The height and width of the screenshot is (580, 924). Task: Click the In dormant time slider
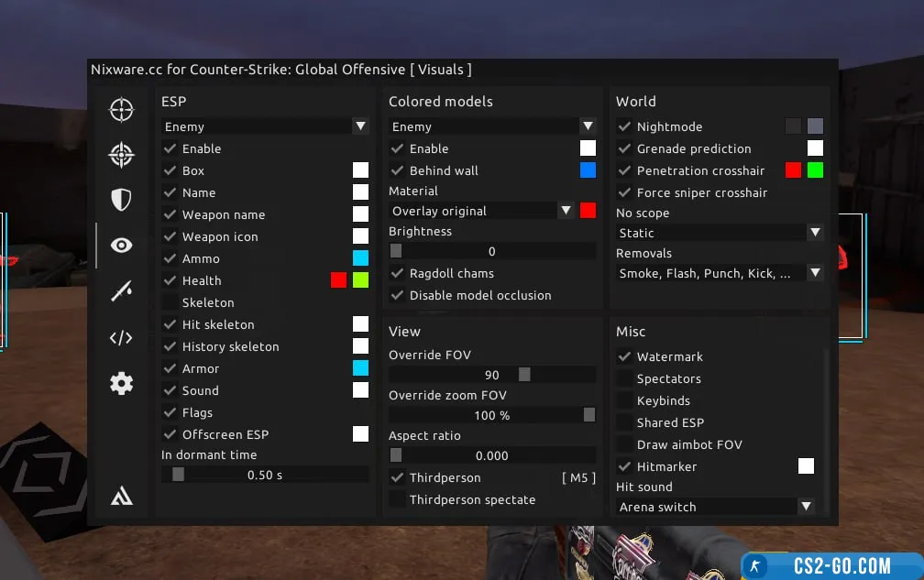(265, 475)
